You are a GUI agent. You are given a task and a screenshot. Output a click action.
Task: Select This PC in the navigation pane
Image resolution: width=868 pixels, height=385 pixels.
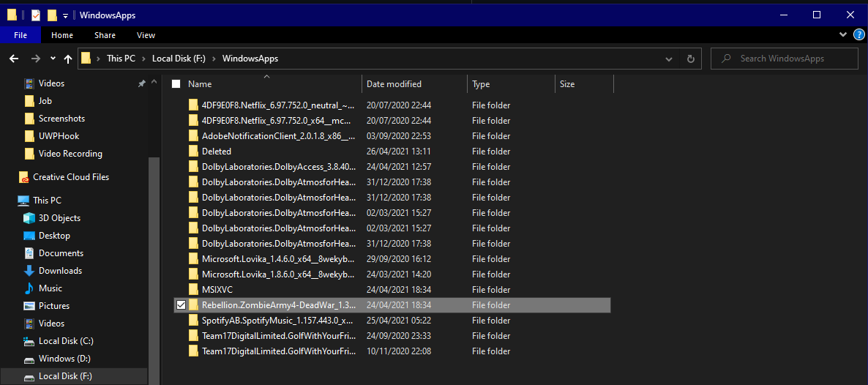[47, 201]
